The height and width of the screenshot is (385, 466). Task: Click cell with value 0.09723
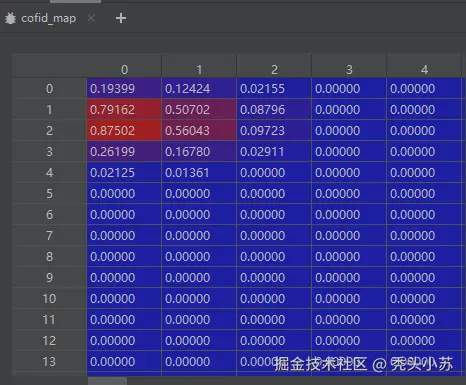point(274,131)
